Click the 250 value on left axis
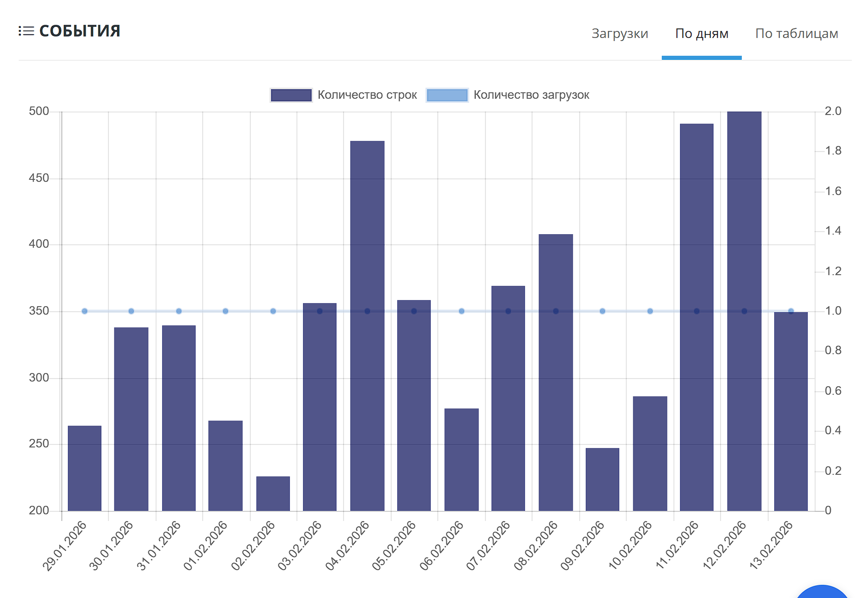Viewport: 868px width, 598px height. click(x=39, y=444)
